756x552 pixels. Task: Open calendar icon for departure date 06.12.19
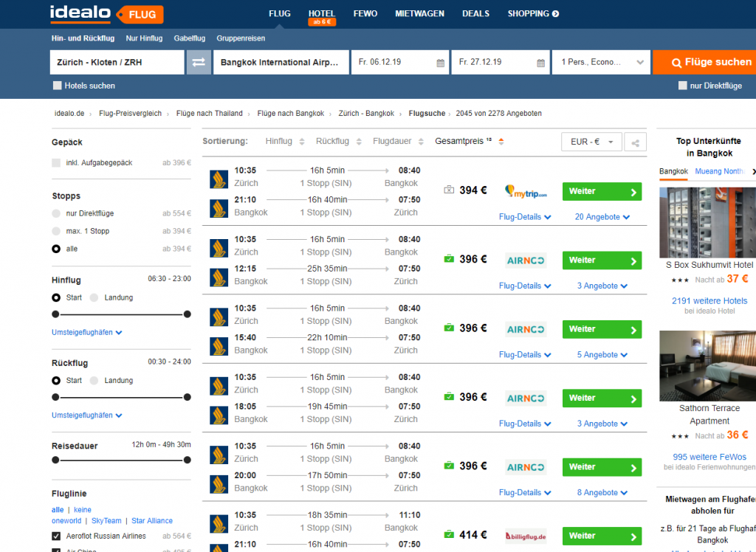pos(440,63)
